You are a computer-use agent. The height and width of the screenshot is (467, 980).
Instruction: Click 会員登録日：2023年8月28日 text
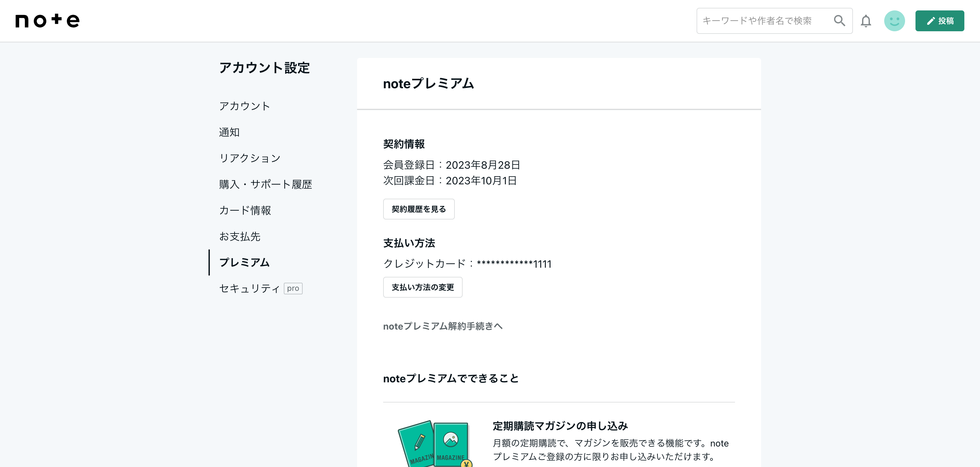tap(452, 165)
